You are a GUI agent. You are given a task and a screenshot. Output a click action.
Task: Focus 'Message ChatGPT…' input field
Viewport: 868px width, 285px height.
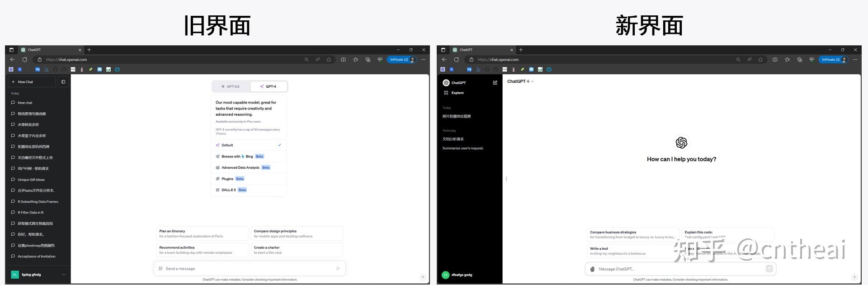click(x=680, y=269)
